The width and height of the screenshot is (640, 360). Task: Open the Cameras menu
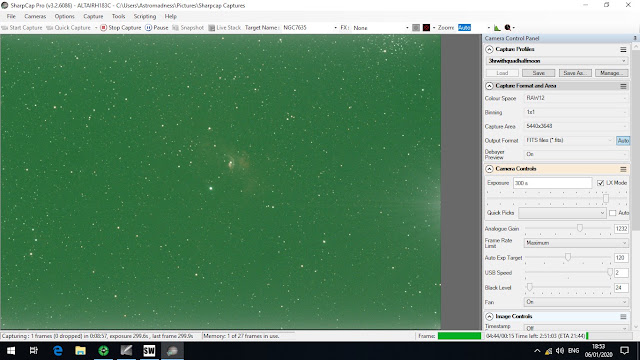[x=35, y=16]
